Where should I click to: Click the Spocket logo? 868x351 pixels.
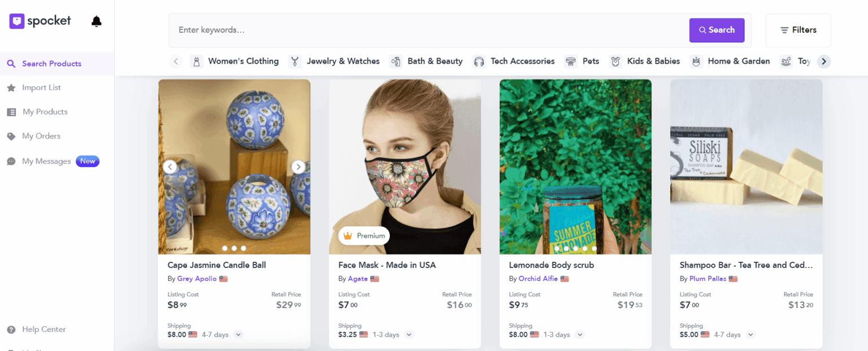tap(40, 21)
